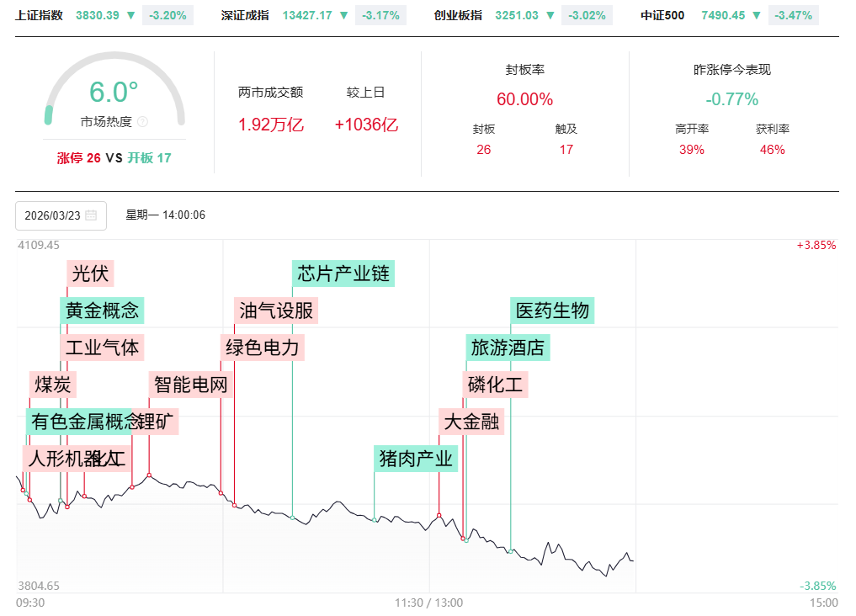Select the 创业板指 index label
856x616 pixels.
(x=458, y=15)
